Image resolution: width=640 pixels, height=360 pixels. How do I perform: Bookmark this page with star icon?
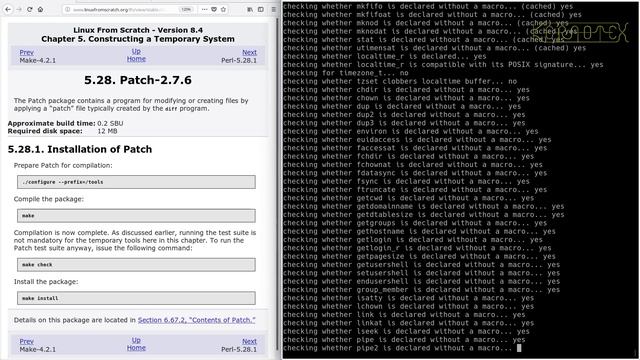pos(223,9)
